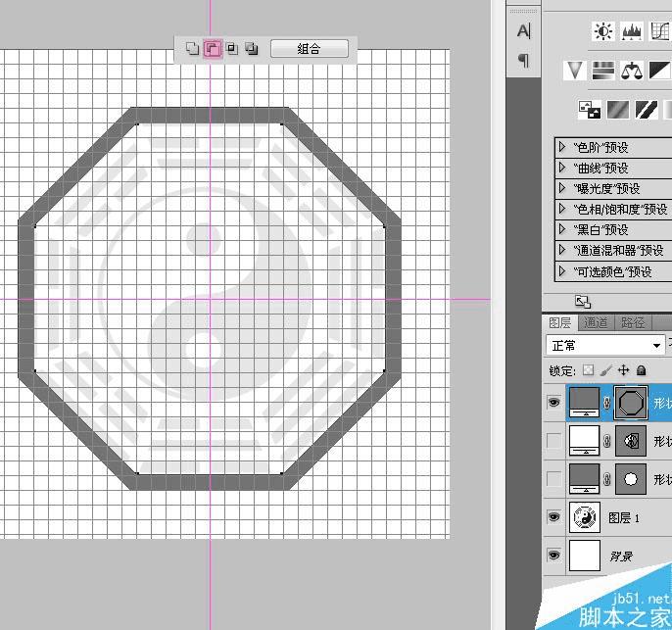Screen dimensions: 672x630
Task: Select the circle vector mask thumbnail
Action: coord(631,479)
